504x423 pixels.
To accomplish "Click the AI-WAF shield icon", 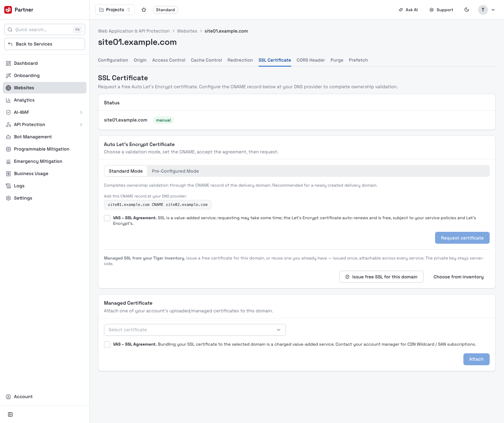I will click(x=8, y=112).
